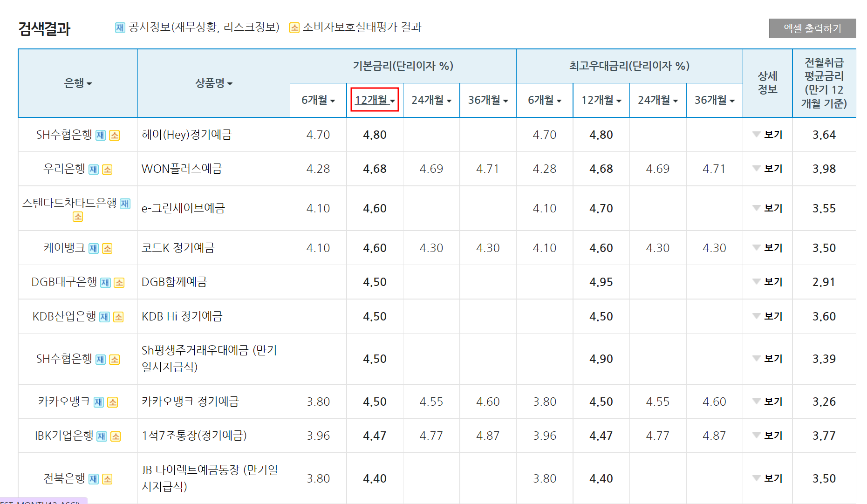This screenshot has width=867, height=504.
Task: Sort table by 은행 column
Action: click(78, 83)
